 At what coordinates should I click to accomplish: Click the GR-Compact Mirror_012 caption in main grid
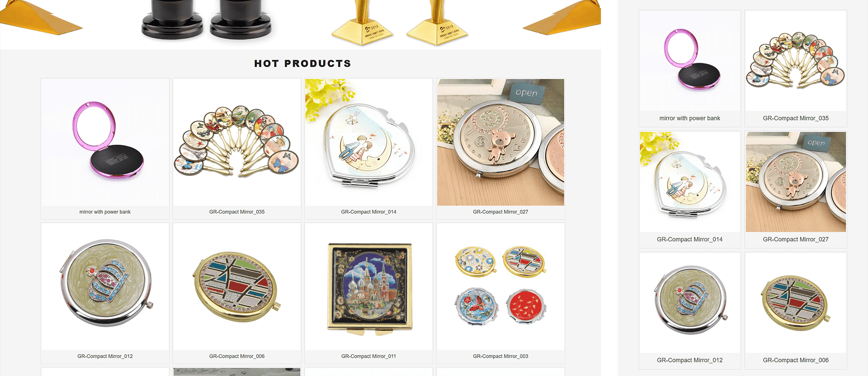point(105,357)
